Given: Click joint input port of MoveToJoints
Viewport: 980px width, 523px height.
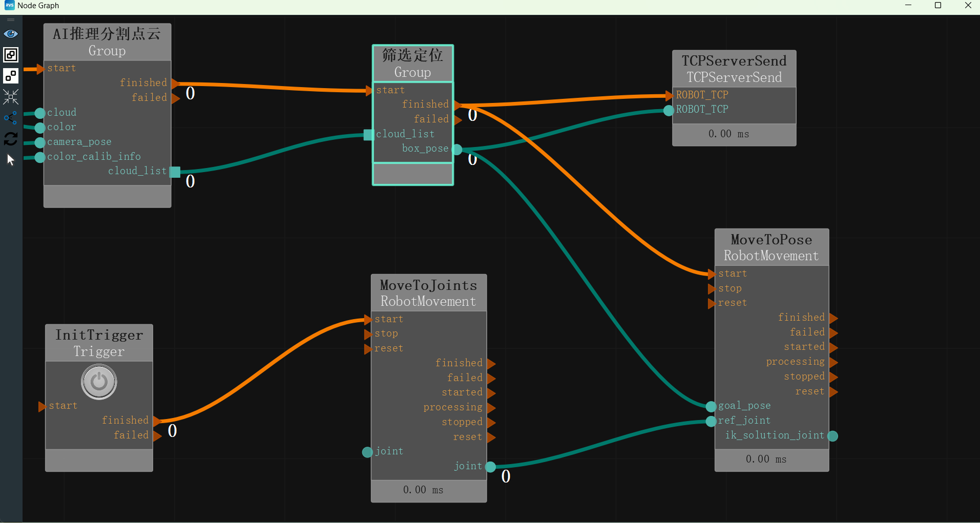Looking at the screenshot, I should [367, 452].
